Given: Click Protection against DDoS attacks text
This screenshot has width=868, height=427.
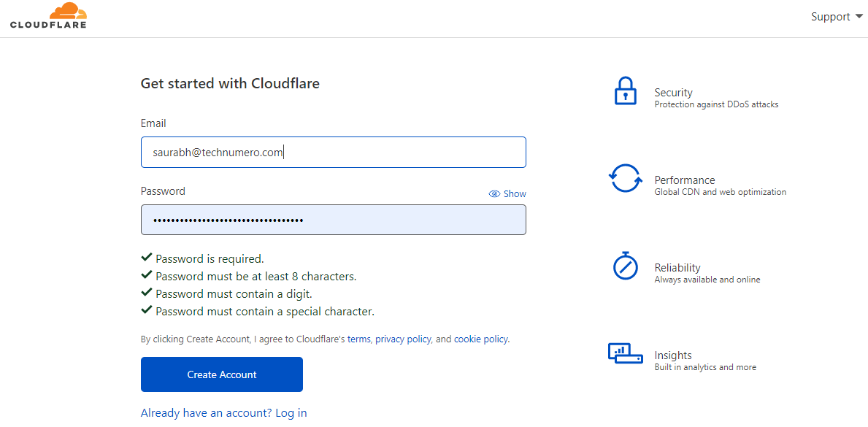Looking at the screenshot, I should [x=716, y=104].
